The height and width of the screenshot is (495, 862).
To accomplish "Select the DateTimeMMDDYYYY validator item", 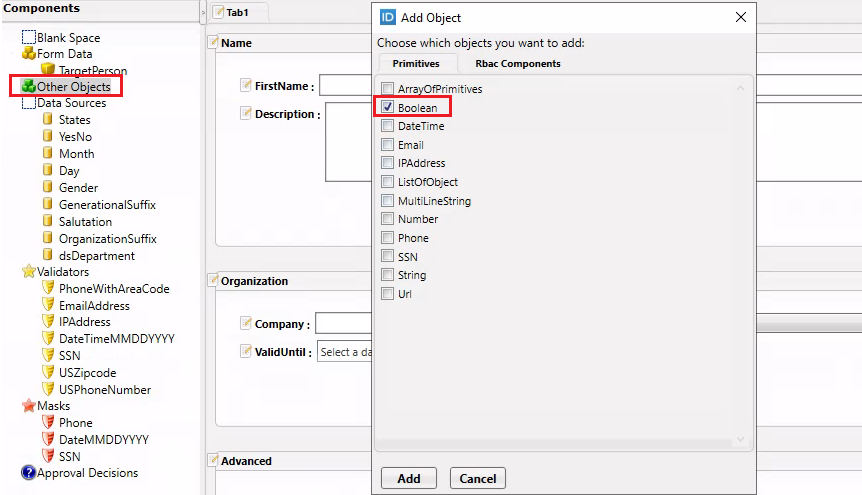I will click(117, 339).
